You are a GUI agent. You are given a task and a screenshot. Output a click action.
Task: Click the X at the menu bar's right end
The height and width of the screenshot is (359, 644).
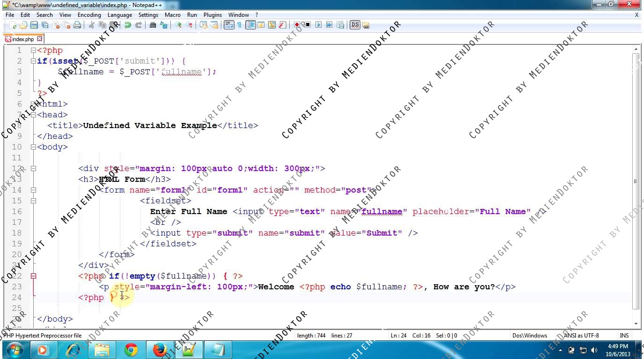637,15
